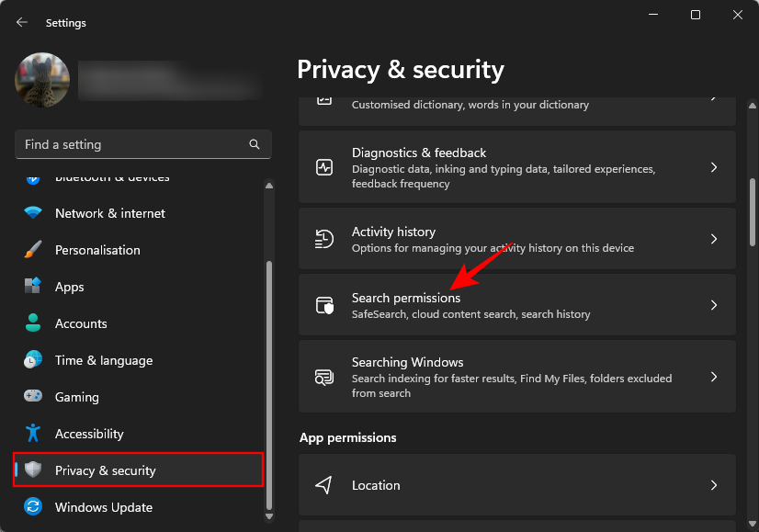Click the Activity history clock icon
The image size is (759, 532).
pos(324,239)
